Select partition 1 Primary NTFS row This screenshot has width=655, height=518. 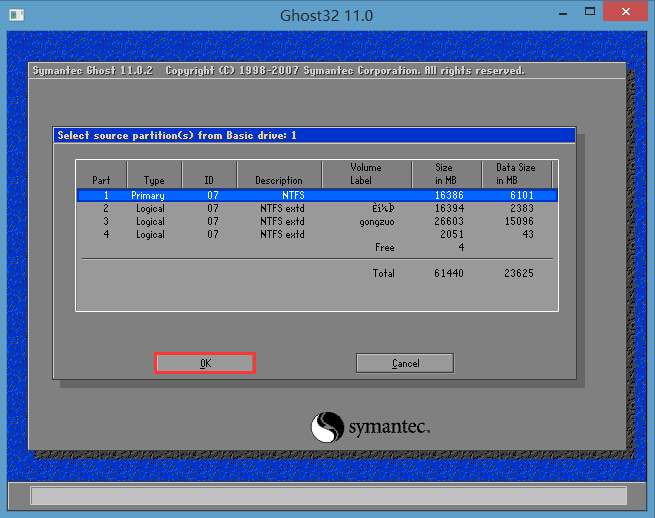coord(317,195)
